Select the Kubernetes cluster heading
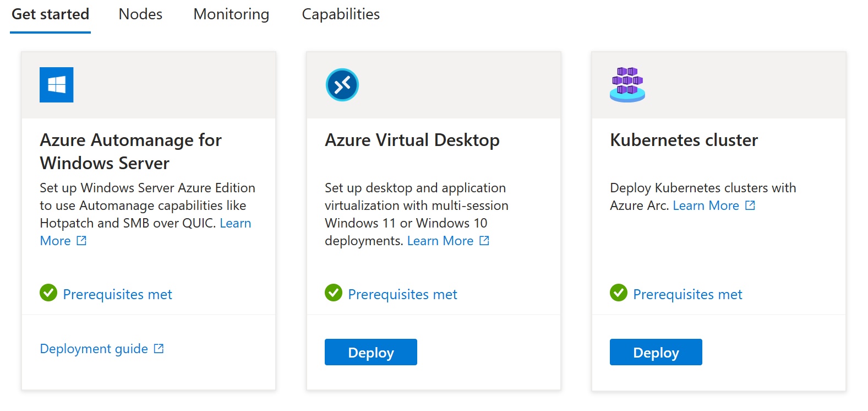This screenshot has height=411, width=868. (684, 140)
